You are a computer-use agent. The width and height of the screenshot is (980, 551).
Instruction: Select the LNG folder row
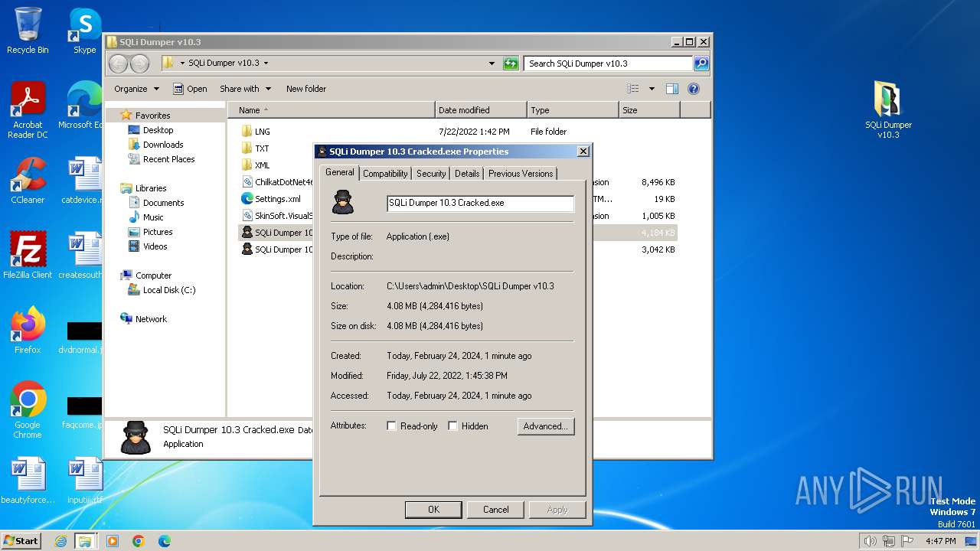[458, 132]
